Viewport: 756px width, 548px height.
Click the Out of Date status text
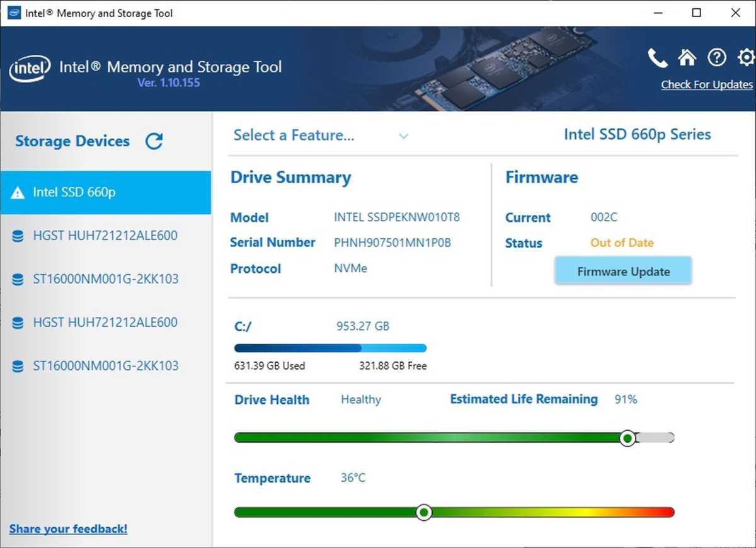coord(622,243)
